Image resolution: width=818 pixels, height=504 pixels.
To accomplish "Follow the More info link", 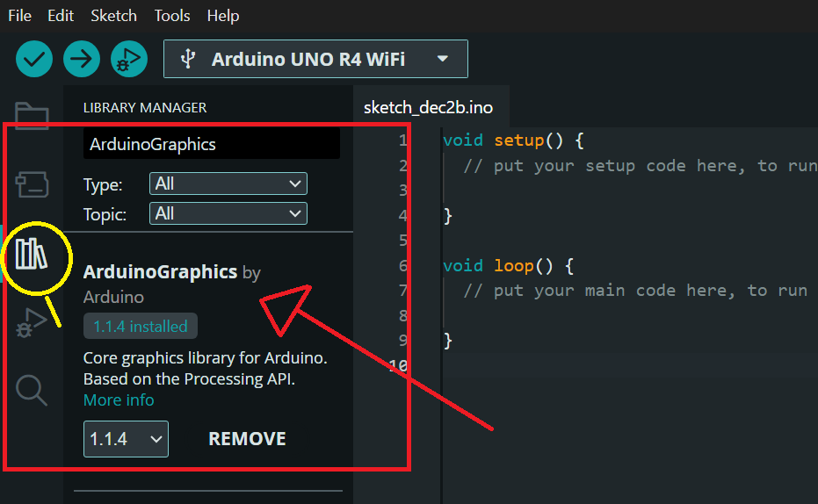I will pos(119,400).
